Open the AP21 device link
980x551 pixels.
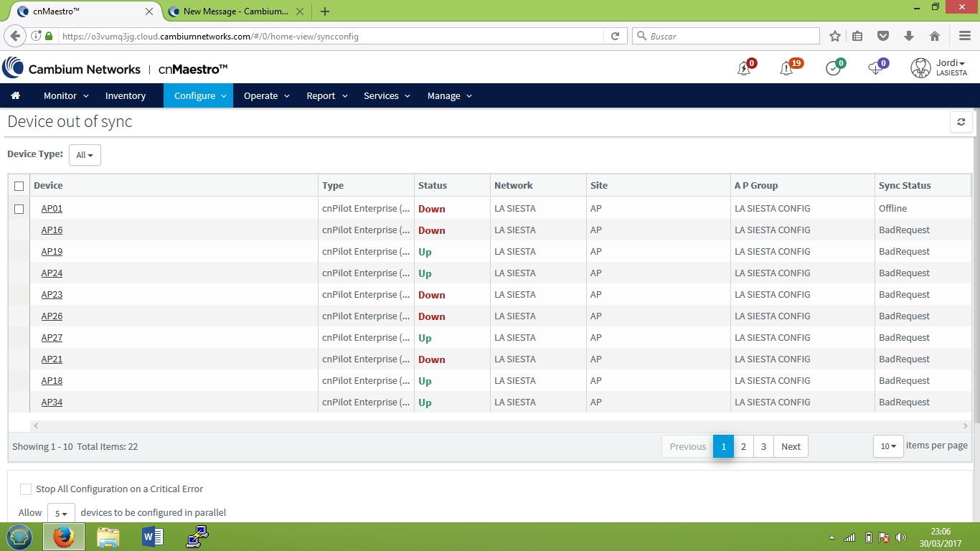[52, 359]
